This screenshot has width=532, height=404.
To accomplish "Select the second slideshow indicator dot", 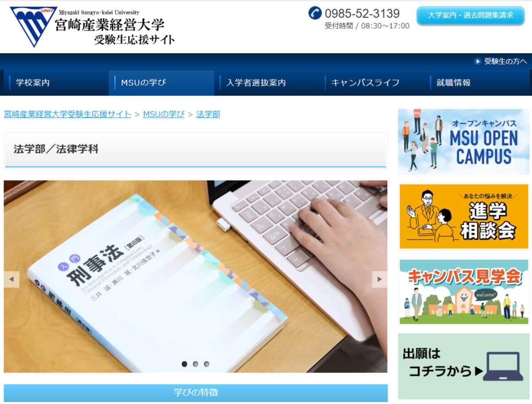I will tap(196, 364).
